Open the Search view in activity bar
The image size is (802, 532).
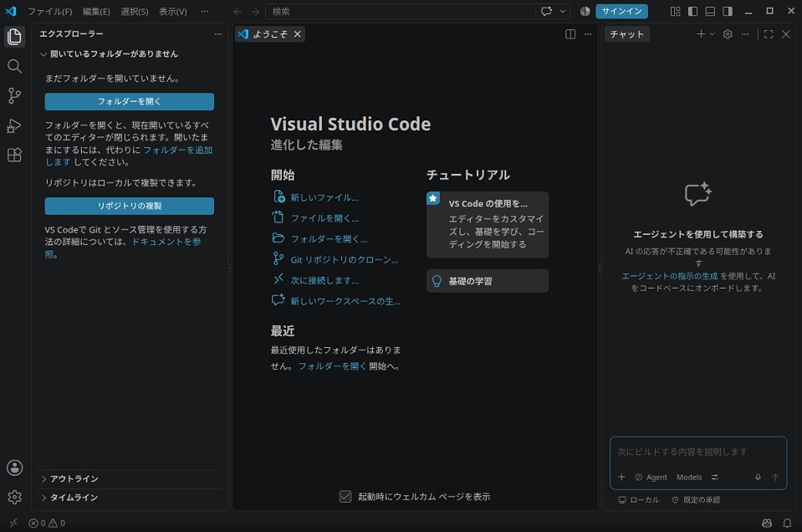coord(14,66)
